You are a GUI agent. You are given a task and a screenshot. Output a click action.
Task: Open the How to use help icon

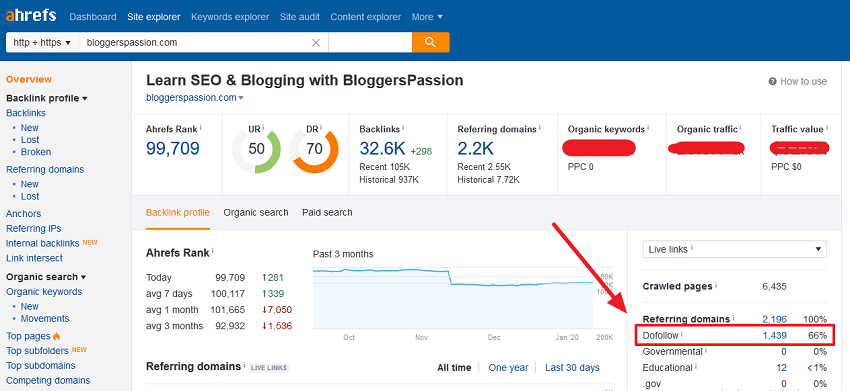coord(772,81)
